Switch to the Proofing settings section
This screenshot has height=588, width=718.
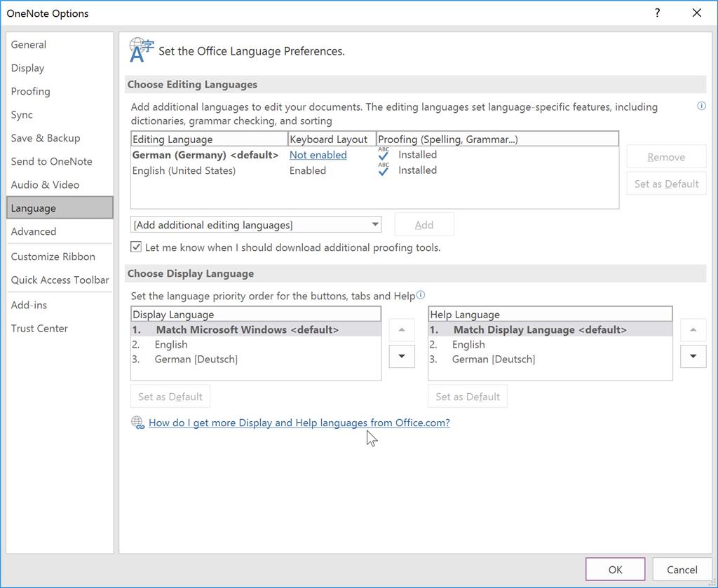pyautogui.click(x=30, y=91)
